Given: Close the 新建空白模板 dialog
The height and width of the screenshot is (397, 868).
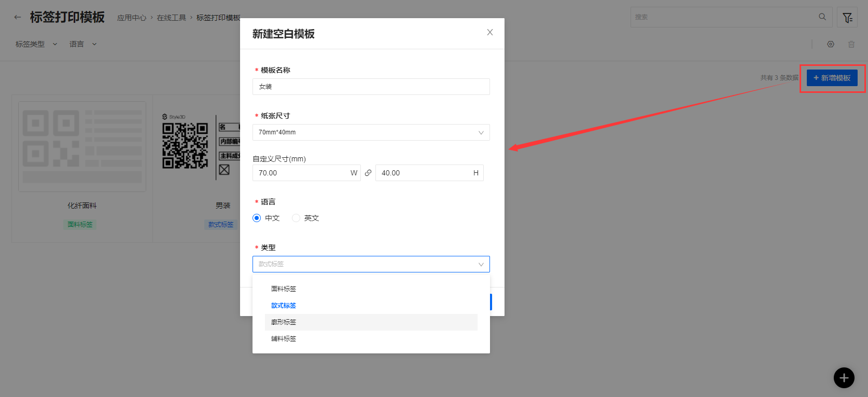Looking at the screenshot, I should (x=489, y=32).
